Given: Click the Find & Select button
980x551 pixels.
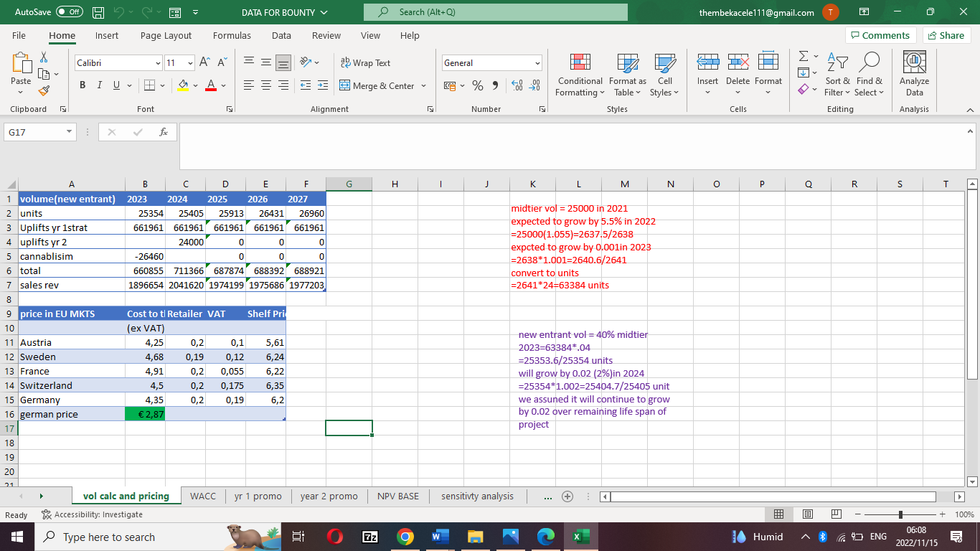Looking at the screenshot, I should [870, 74].
